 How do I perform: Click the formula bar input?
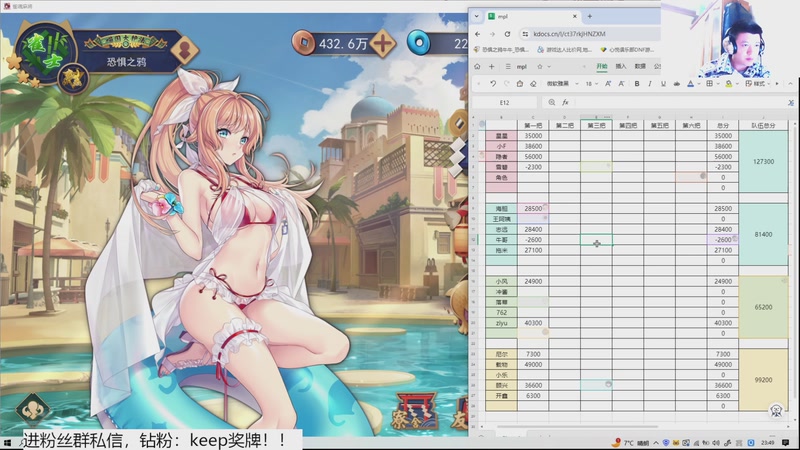(679, 103)
